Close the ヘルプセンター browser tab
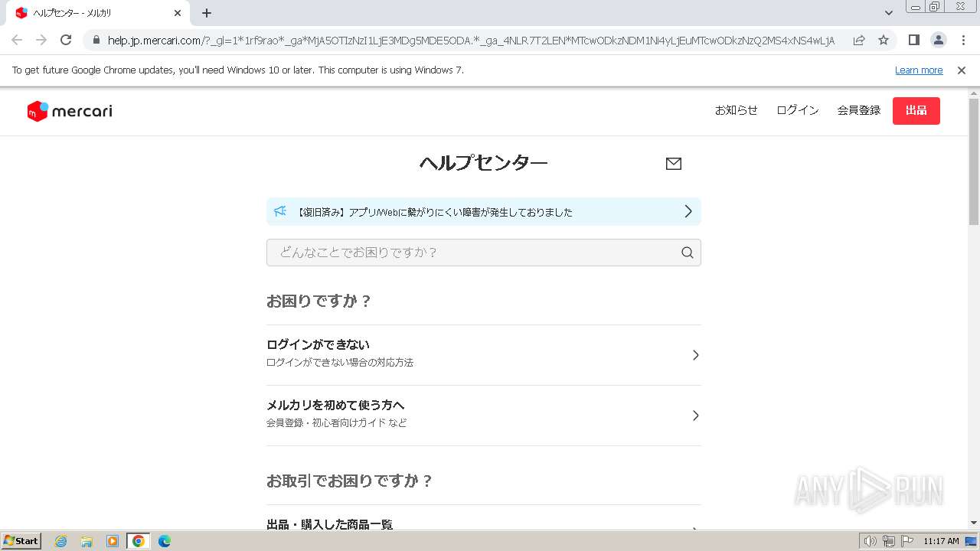The width and height of the screenshot is (980, 551). pyautogui.click(x=178, y=13)
